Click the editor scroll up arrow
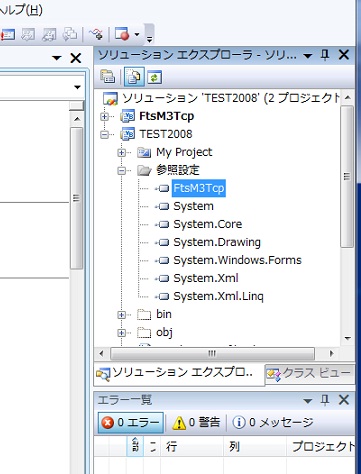Viewport: 361px width, 474px height. (x=77, y=119)
